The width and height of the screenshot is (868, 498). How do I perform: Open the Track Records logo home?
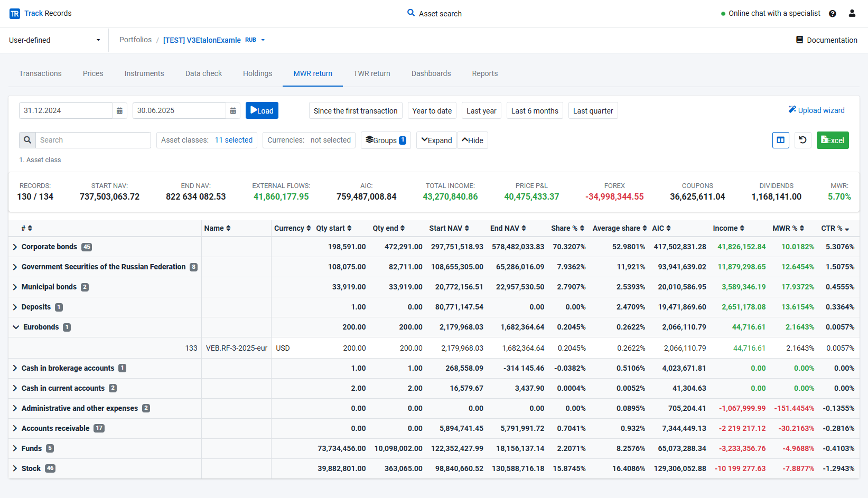tap(41, 14)
